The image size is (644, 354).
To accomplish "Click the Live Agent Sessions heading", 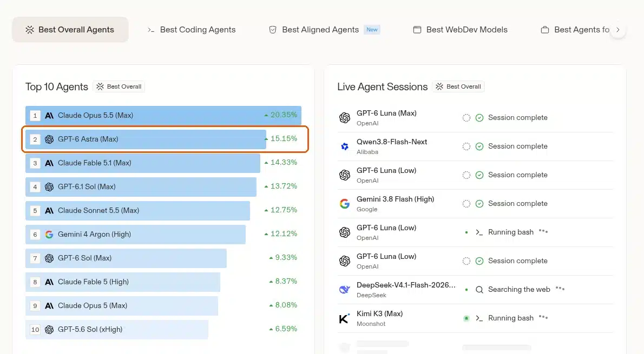I will [383, 86].
